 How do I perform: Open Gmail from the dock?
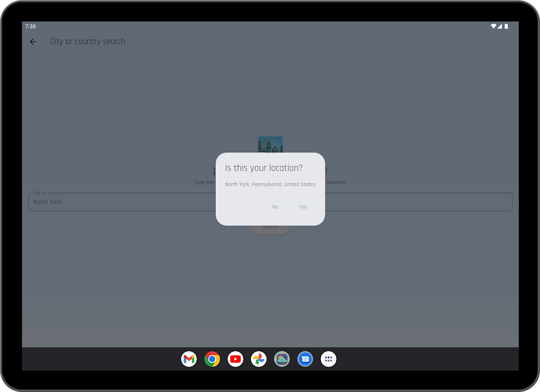point(189,359)
